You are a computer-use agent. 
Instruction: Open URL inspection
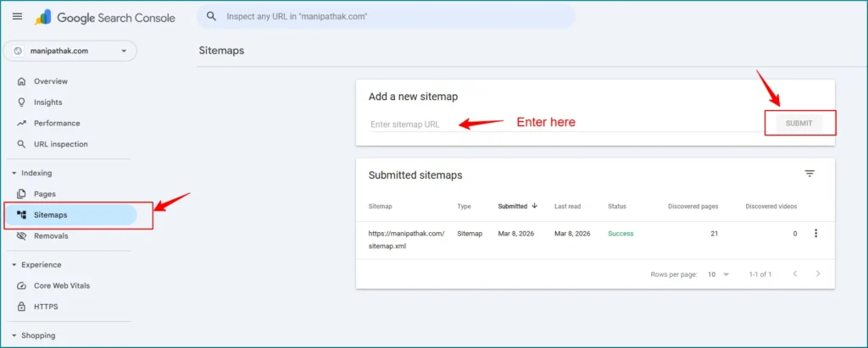click(61, 145)
